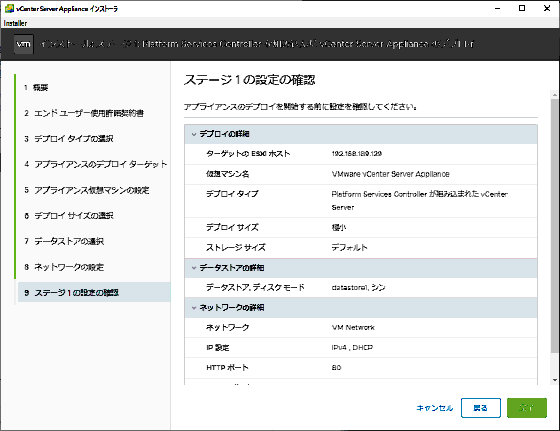Image resolution: width=560 pixels, height=431 pixels.
Task: Open step 7 データストアの選択
Action: pos(64,241)
